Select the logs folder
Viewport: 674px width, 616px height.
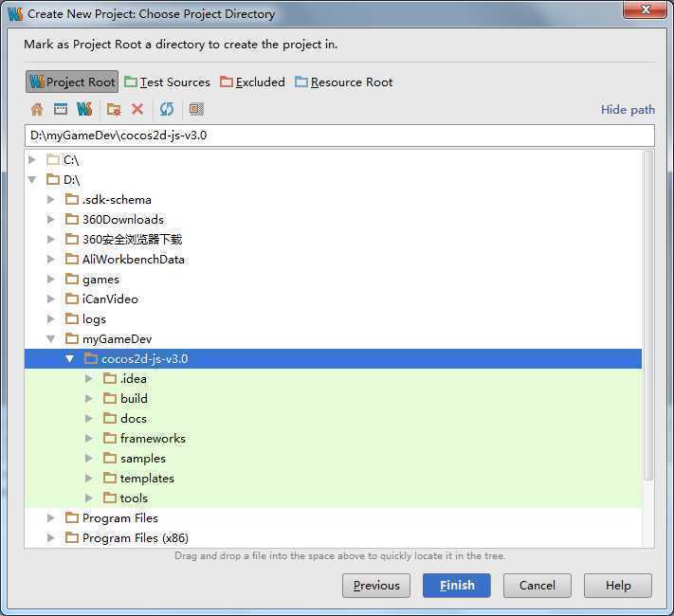pyautogui.click(x=85, y=319)
